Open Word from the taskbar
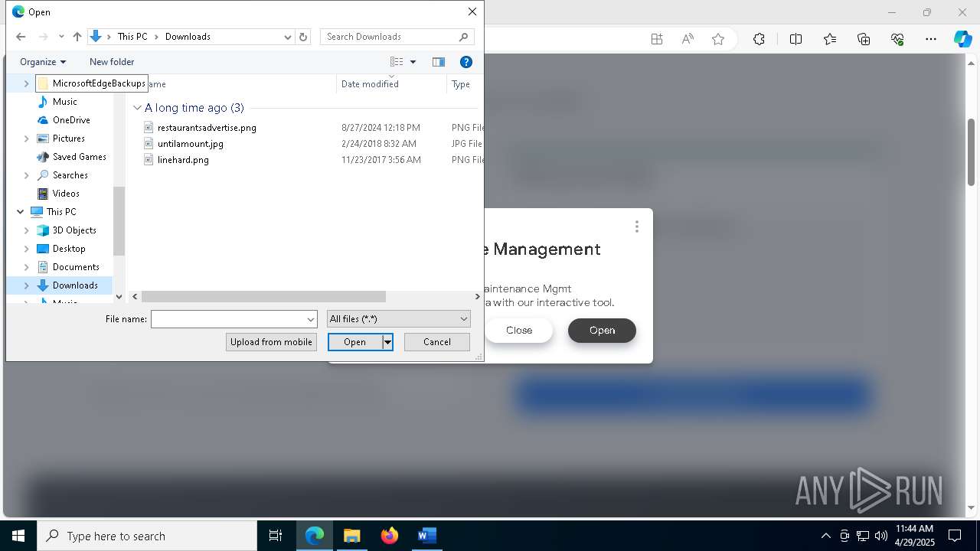 [426, 536]
